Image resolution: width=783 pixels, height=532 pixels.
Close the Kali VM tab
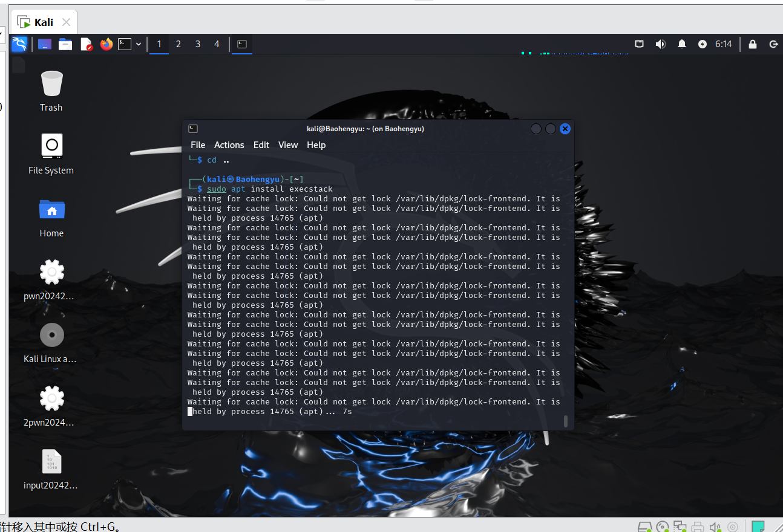point(67,22)
